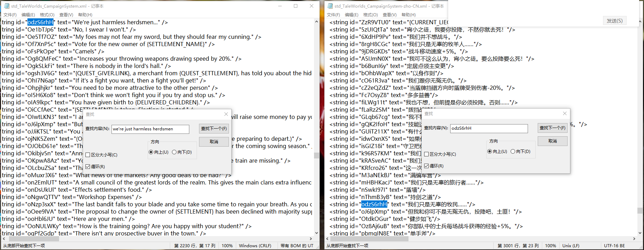Open 查看(V) menu in right zho-CN window
Screen dimensions: 644x250
click(x=390, y=15)
